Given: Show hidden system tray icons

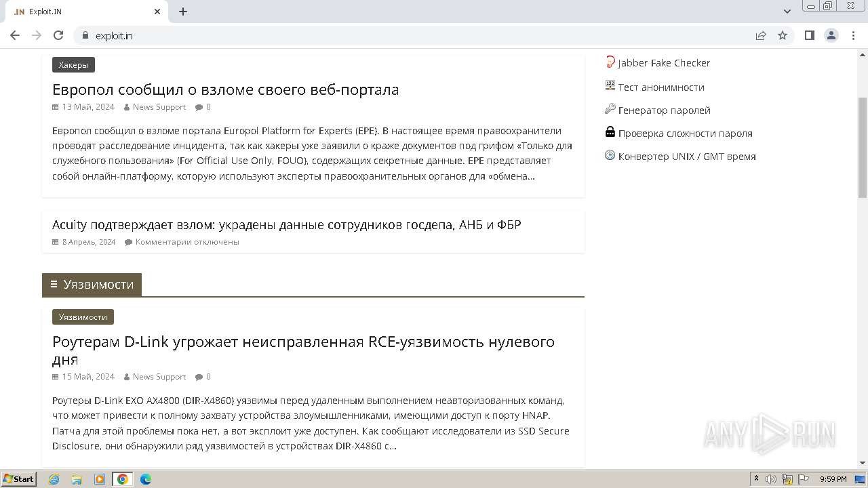Looking at the screenshot, I should [x=756, y=479].
